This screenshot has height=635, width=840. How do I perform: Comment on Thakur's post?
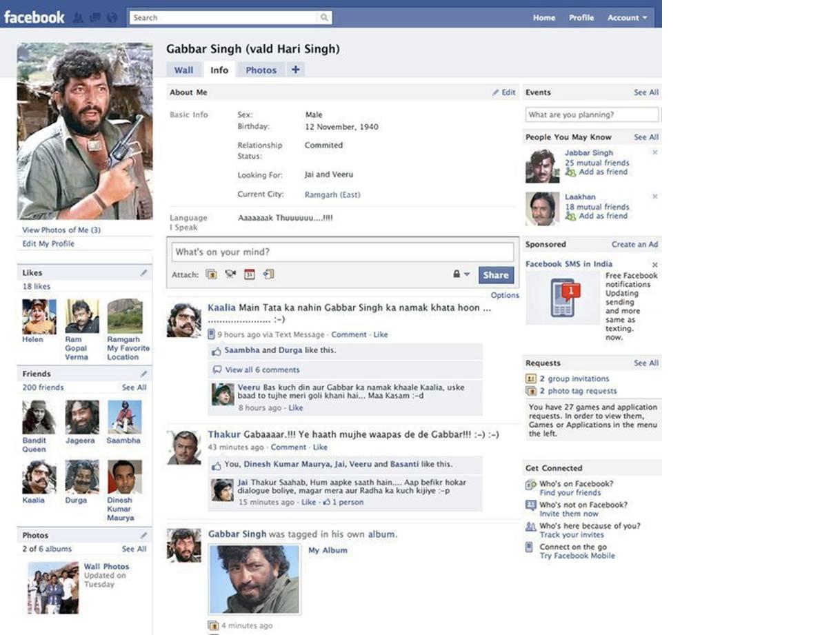point(288,447)
